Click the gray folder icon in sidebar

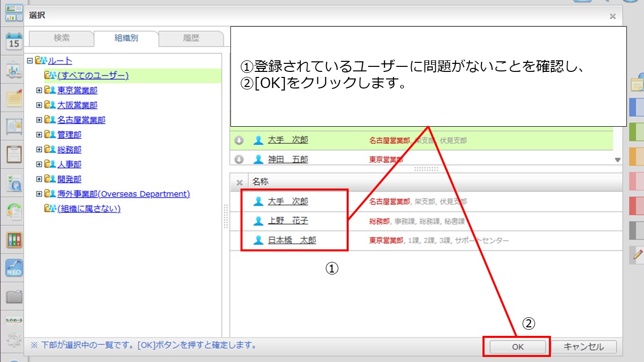[14, 297]
